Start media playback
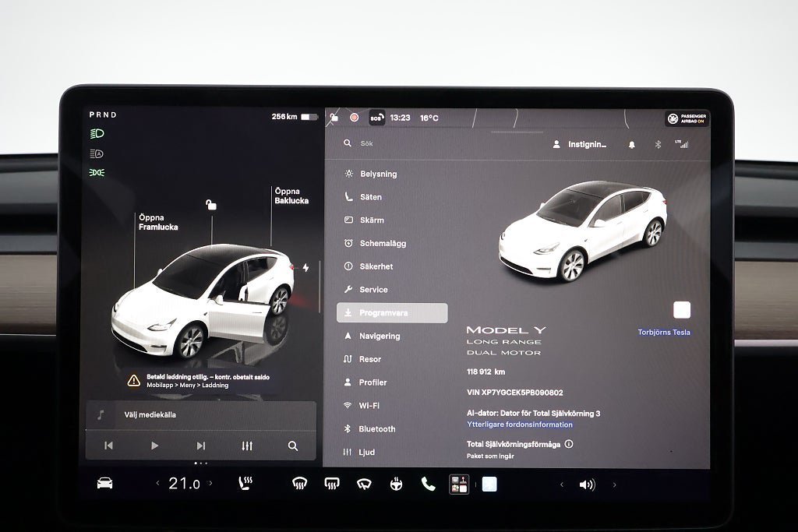 click(155, 446)
